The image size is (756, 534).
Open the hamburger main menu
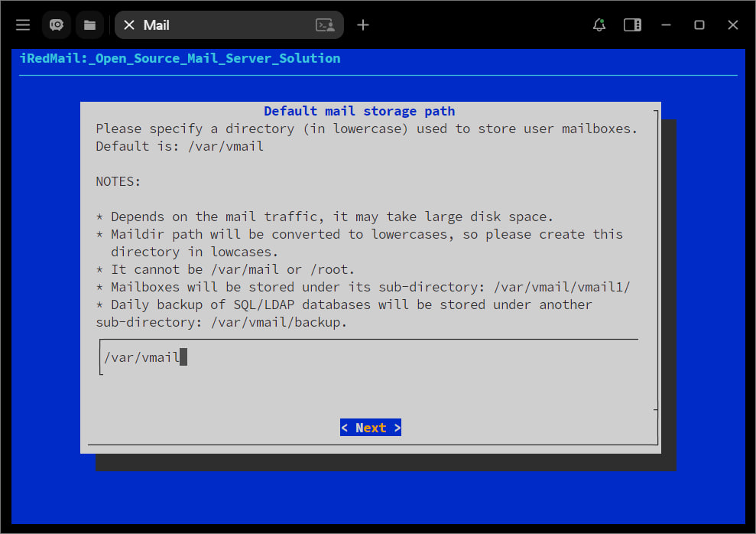point(23,25)
